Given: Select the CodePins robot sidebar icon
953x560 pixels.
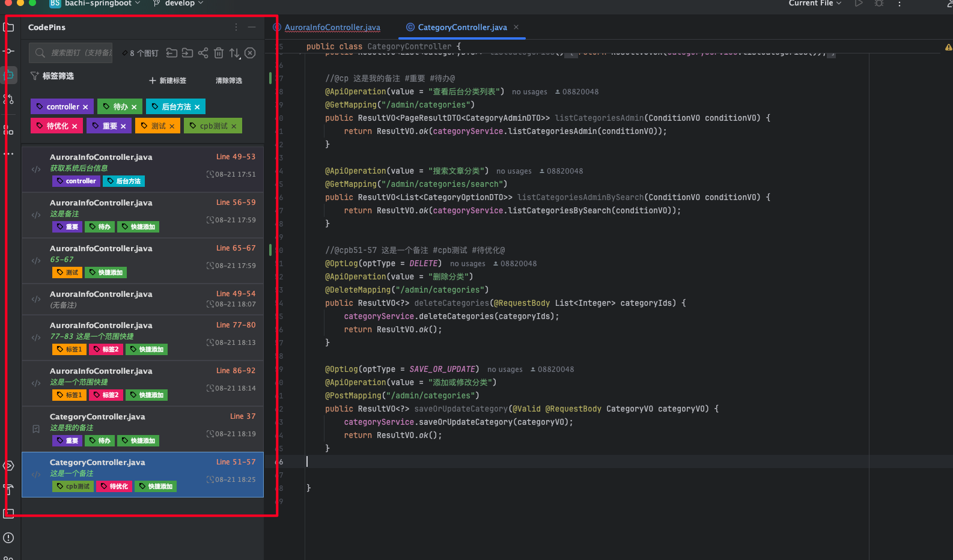Looking at the screenshot, I should tap(8, 75).
